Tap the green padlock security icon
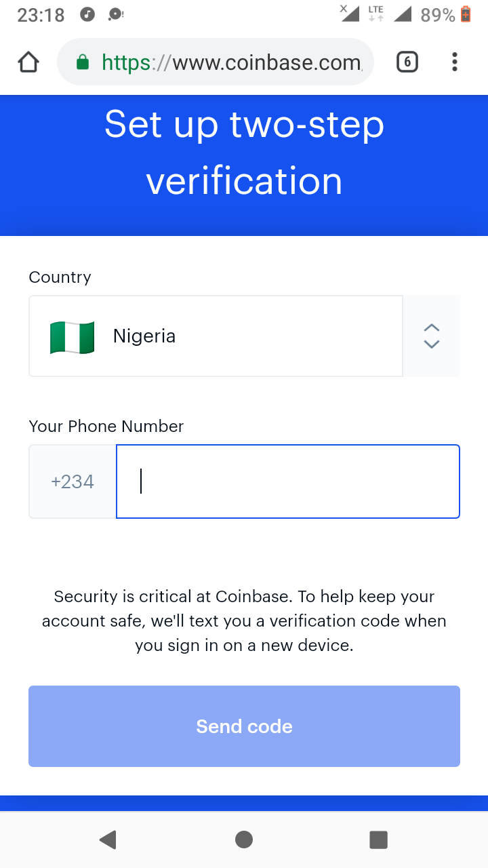The image size is (488, 868). tap(83, 63)
